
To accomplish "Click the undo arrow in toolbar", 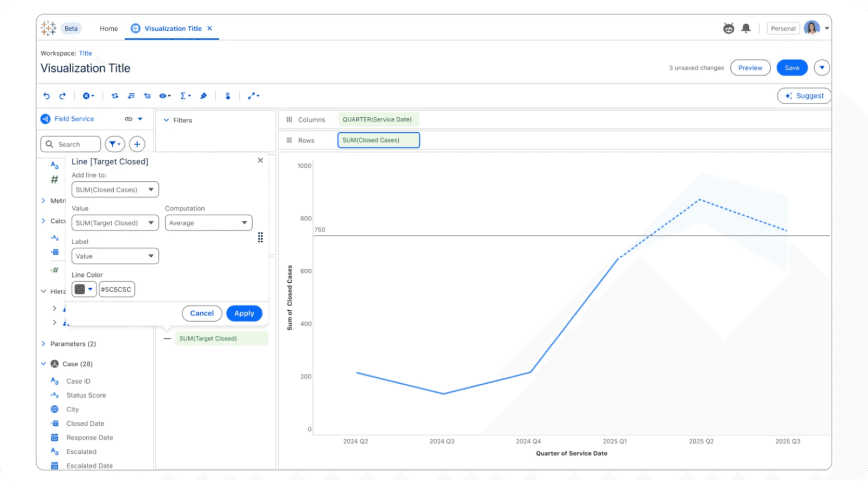I will [x=46, y=96].
